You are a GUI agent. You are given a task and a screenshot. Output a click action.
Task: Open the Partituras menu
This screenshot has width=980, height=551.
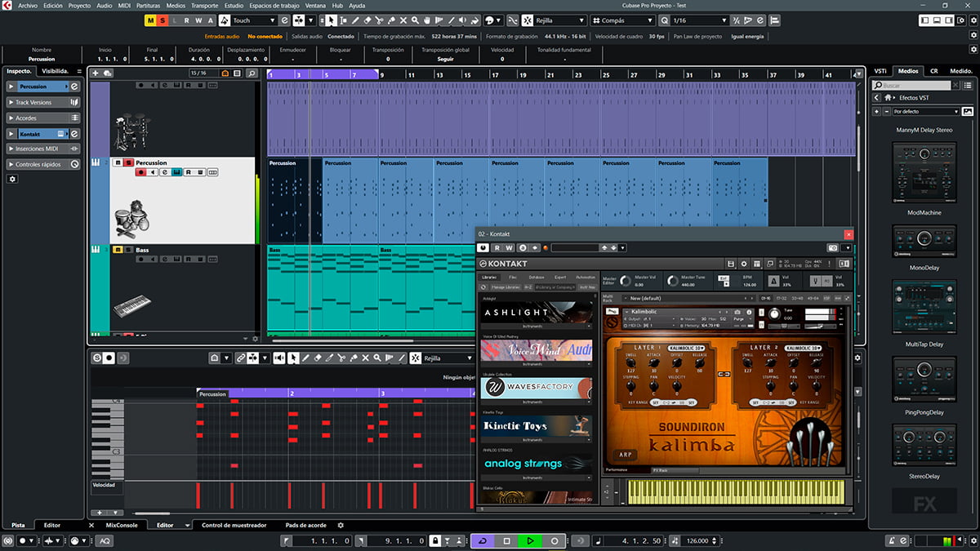coord(148,5)
